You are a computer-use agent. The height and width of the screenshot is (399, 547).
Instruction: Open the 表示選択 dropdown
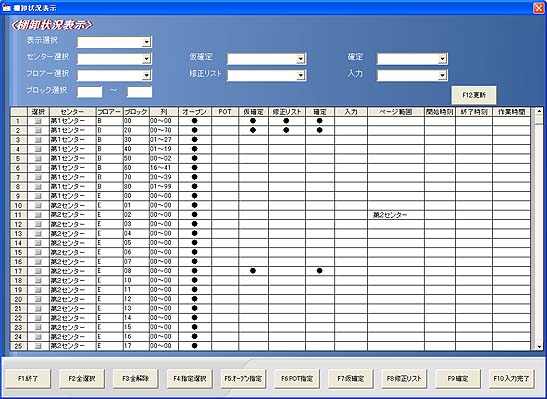point(147,42)
